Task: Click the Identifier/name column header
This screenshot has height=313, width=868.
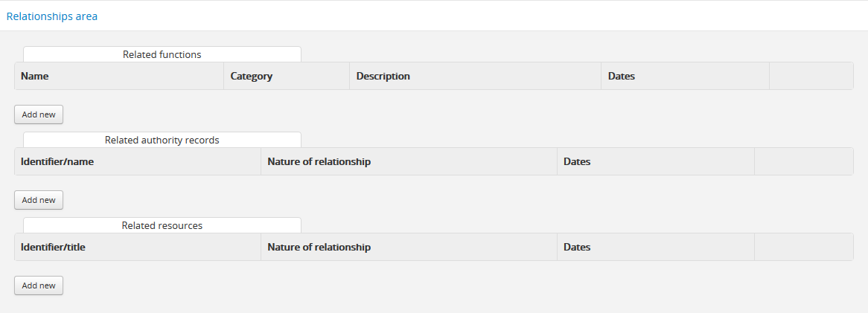Action: click(x=57, y=161)
